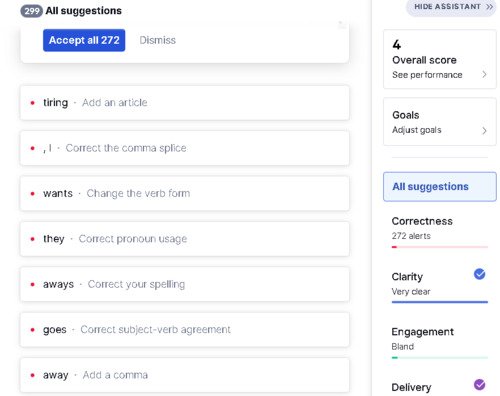Click the 'Very clear' label under Clarity
Viewport: 500px width, 396px height.
pos(411,292)
